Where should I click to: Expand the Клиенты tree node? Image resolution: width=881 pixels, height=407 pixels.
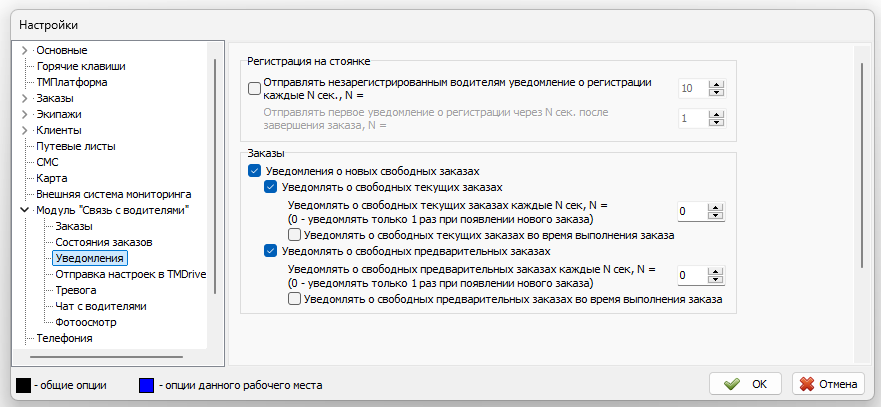24,131
